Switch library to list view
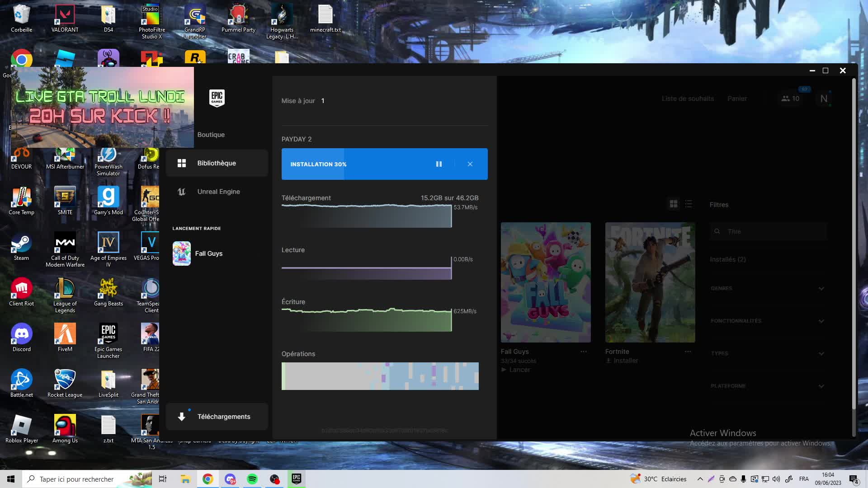Viewport: 868px width, 488px height. [x=689, y=204]
